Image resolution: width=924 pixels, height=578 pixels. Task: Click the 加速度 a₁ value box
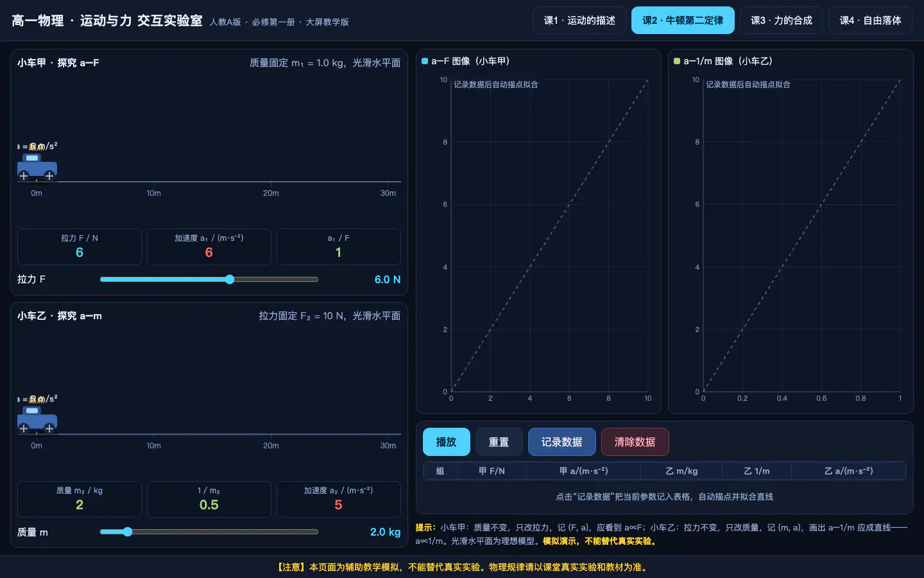click(209, 247)
